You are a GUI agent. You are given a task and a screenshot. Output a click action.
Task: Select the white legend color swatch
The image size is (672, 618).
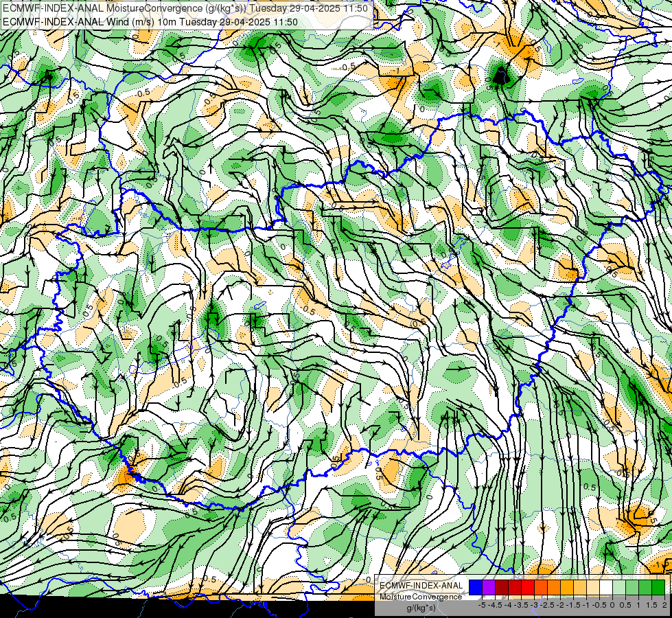click(606, 587)
